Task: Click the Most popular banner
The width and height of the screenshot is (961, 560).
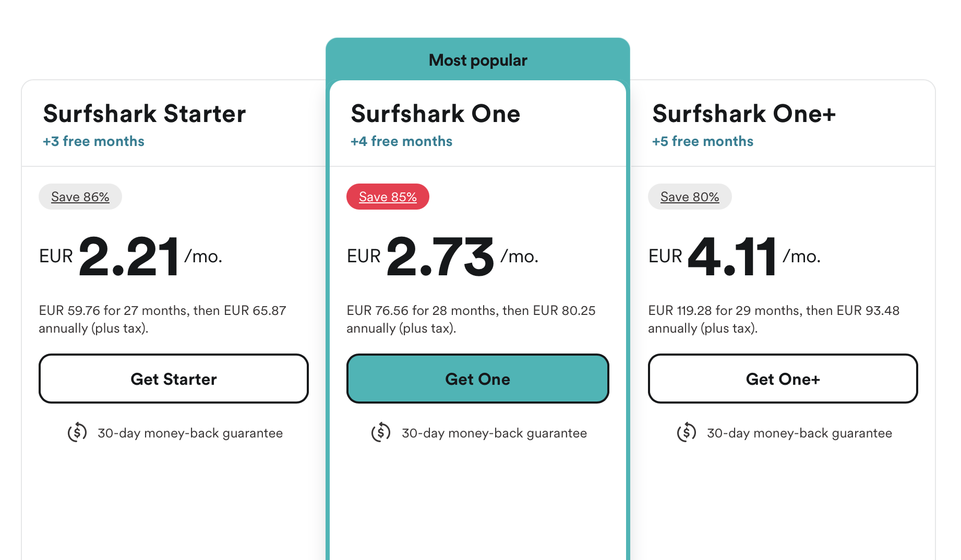Action: [x=477, y=60]
